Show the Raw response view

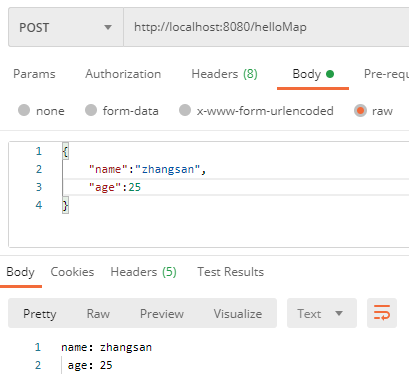point(98,314)
